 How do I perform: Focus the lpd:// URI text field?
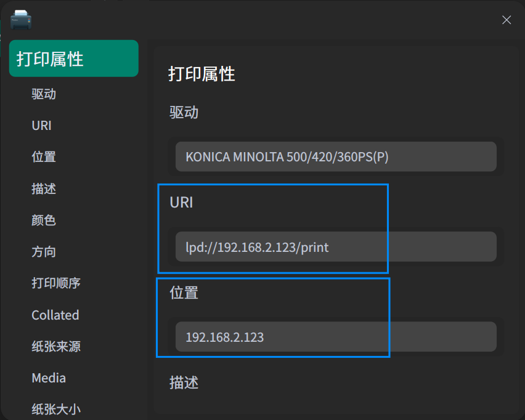point(336,247)
